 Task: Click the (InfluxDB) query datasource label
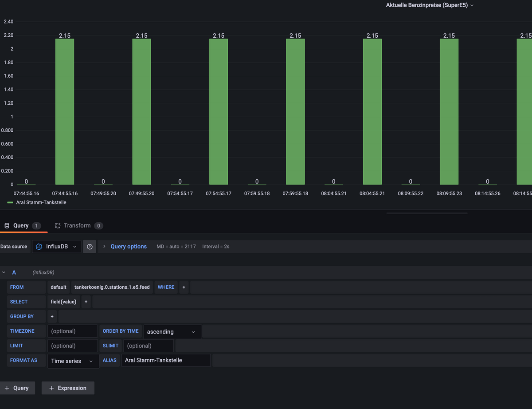[x=43, y=272]
